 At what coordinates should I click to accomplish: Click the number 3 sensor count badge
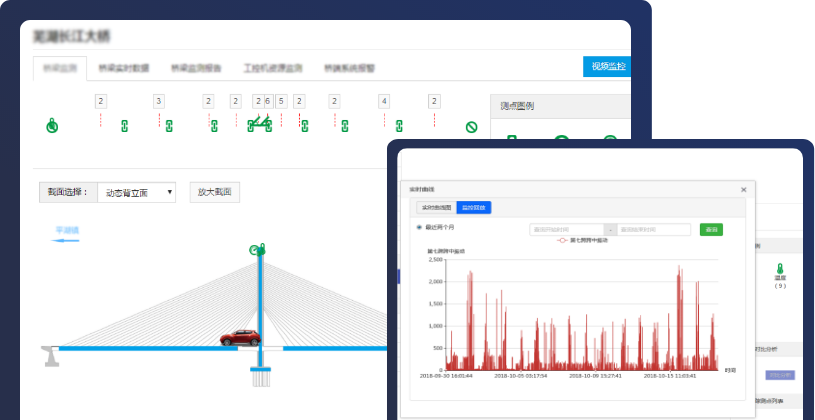coord(158,101)
